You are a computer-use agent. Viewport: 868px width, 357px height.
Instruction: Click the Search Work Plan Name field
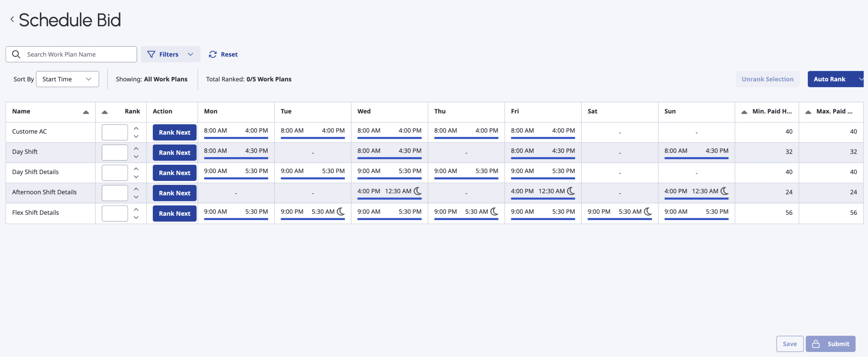tap(71, 54)
